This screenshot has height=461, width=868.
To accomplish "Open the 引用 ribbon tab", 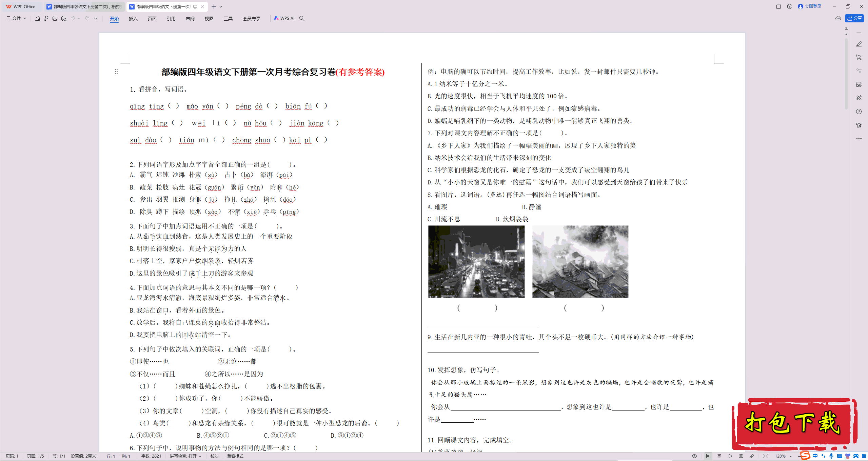I will pos(171,19).
